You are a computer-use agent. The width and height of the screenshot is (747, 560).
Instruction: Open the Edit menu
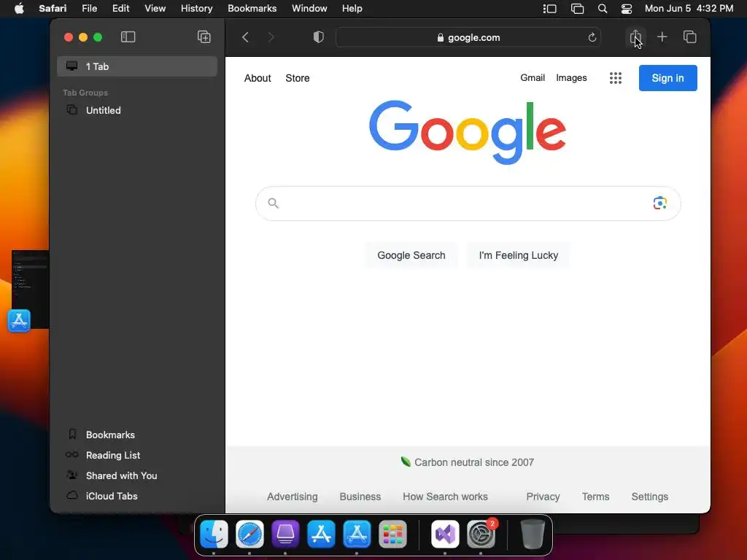point(120,9)
